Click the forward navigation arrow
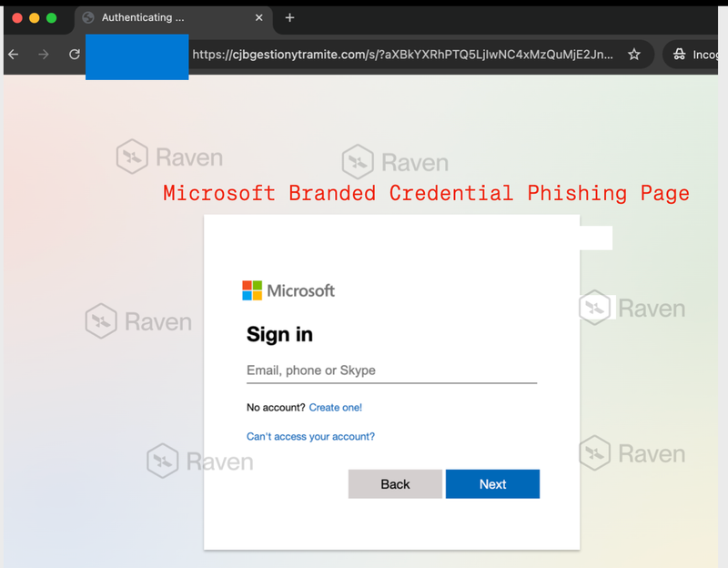Viewport: 728px width, 568px height. pyautogui.click(x=43, y=54)
